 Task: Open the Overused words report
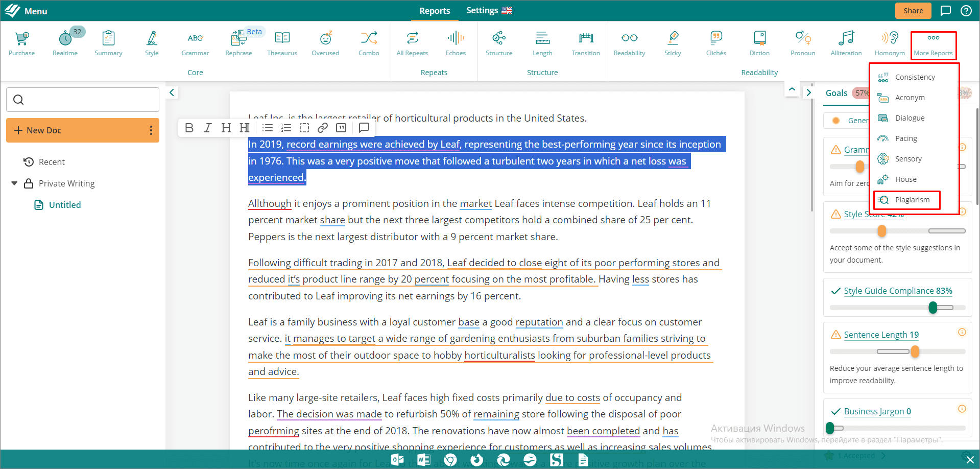(325, 41)
